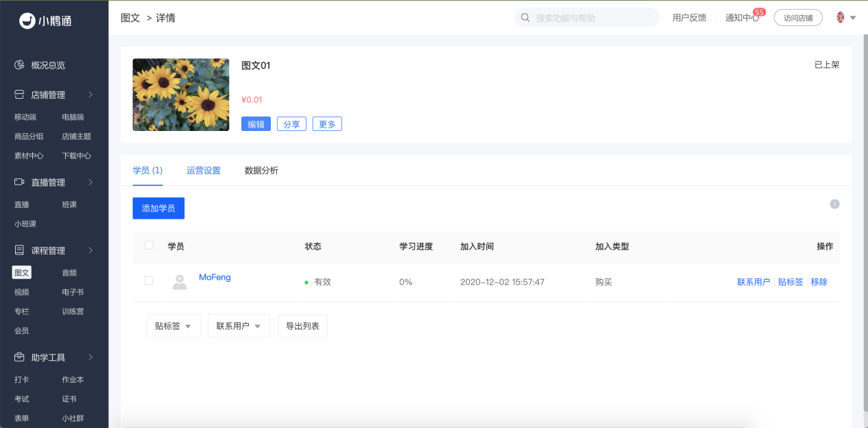Viewport: 868px width, 428px height.
Task: Open 训练营 in the sidebar
Action: [x=73, y=311]
